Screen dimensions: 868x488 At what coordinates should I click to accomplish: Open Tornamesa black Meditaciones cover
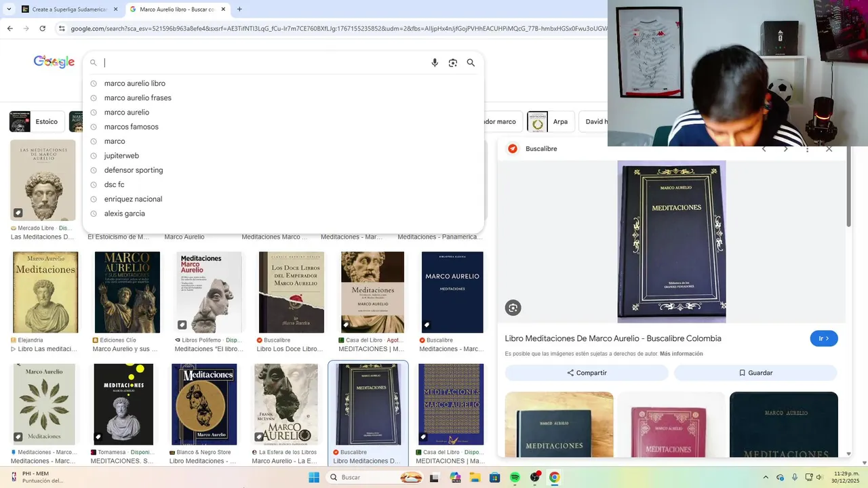point(123,404)
